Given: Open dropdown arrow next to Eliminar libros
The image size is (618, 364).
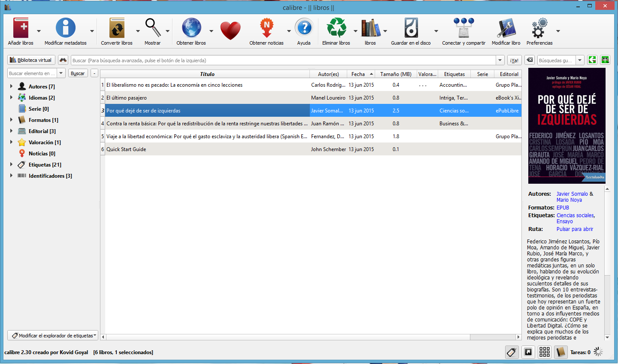Looking at the screenshot, I should coord(355,31).
